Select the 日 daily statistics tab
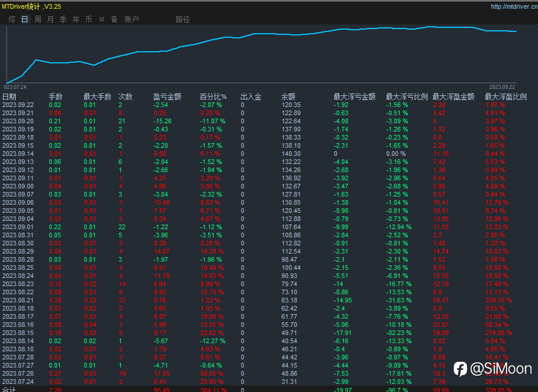The image size is (538, 392). click(x=24, y=19)
